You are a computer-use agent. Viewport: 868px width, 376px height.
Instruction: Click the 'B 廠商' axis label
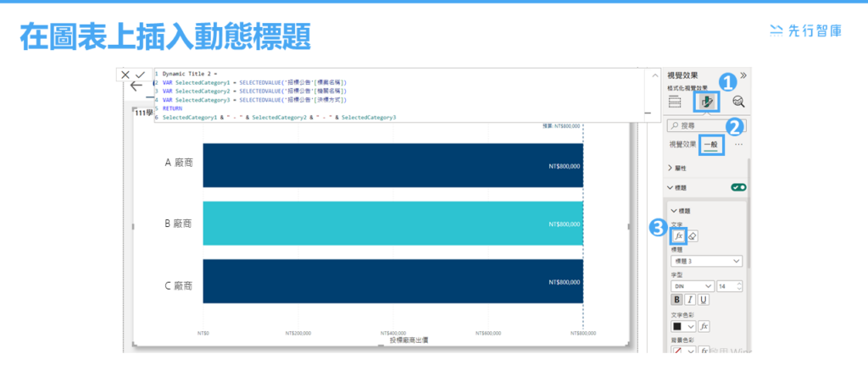click(x=179, y=224)
